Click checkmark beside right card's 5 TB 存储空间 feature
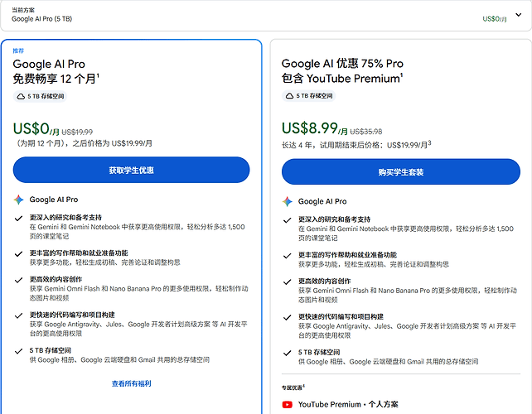The width and height of the screenshot is (532, 414). click(287, 353)
